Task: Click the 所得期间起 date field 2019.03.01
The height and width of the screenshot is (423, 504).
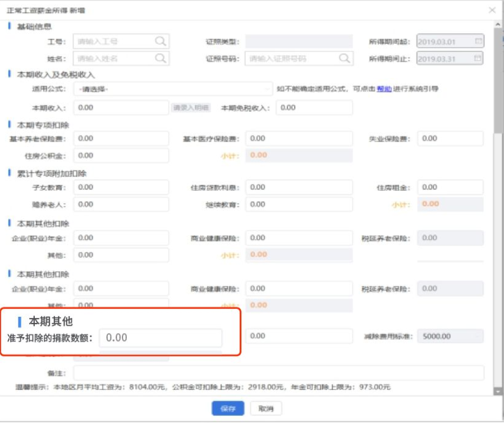Action: (450, 41)
